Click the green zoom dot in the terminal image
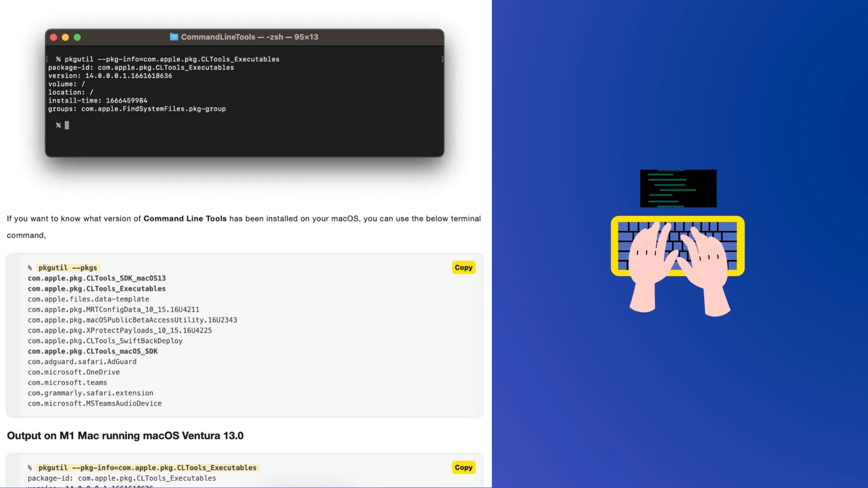Image resolution: width=868 pixels, height=488 pixels. [77, 38]
